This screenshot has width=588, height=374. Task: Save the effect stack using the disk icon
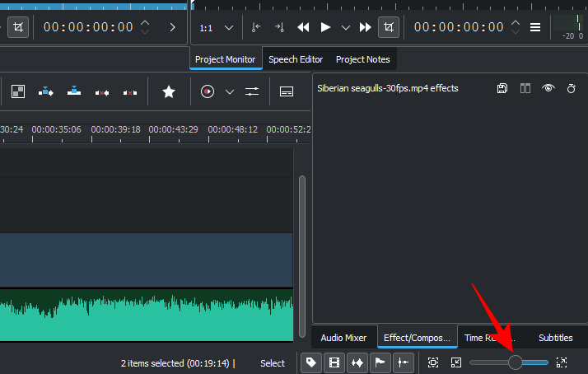click(x=502, y=88)
